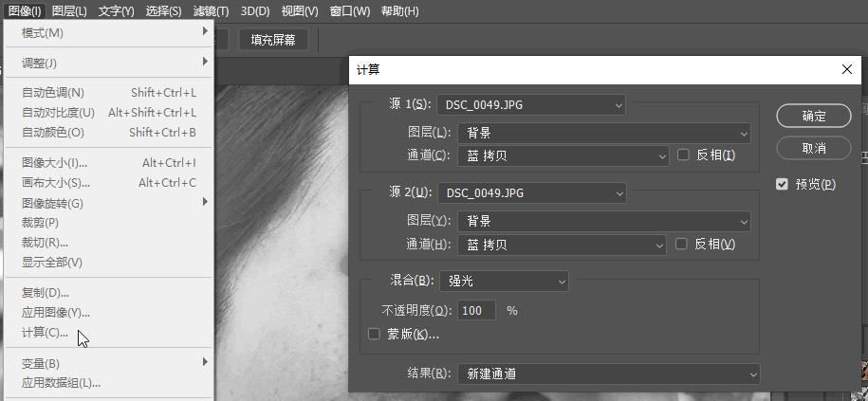The image size is (868, 401).
Task: Open the 源 1 图层(L) dropdown
Action: 604,134
